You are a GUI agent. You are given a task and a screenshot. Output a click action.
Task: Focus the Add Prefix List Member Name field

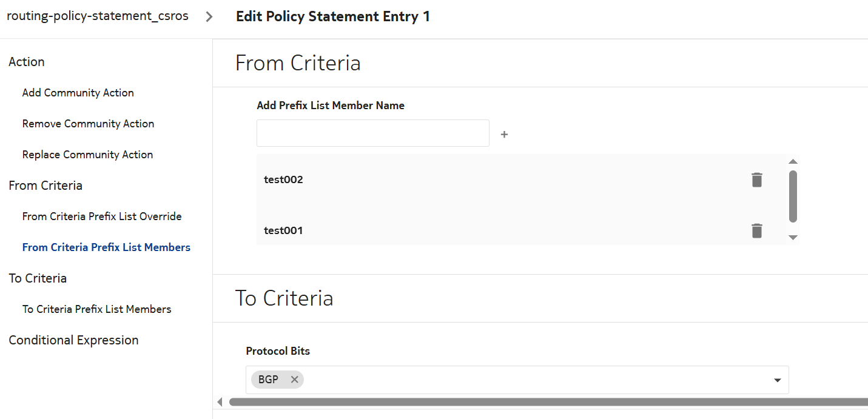tap(372, 133)
